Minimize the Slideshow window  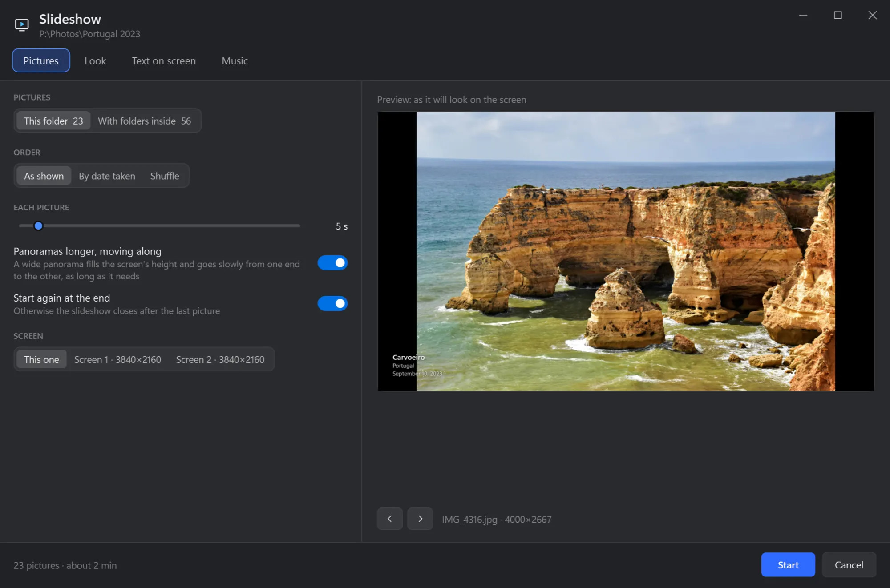click(803, 15)
